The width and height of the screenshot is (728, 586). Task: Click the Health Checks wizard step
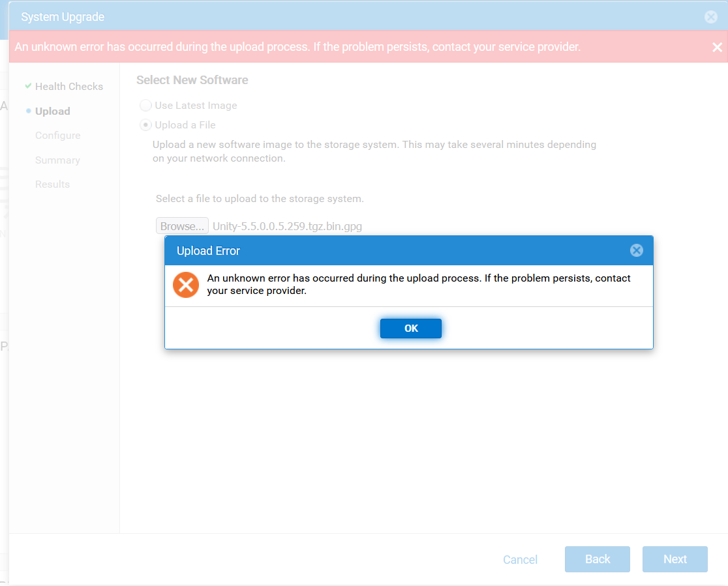(x=70, y=85)
